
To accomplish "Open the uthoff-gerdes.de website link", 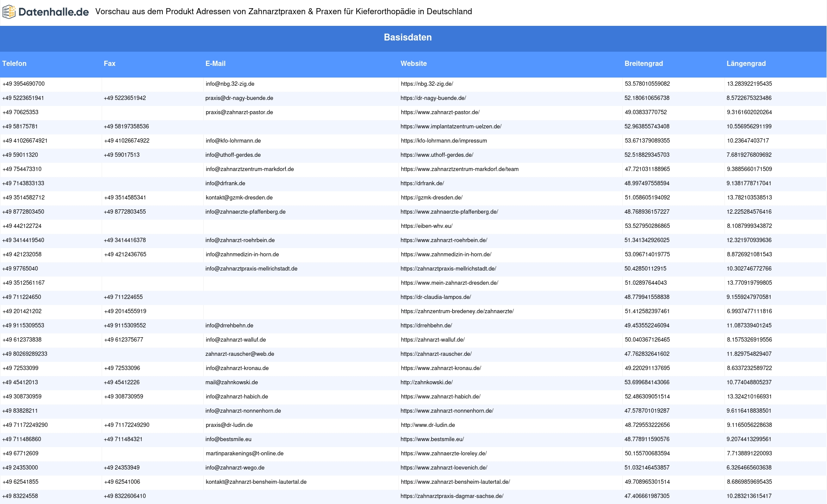I will 437,155.
